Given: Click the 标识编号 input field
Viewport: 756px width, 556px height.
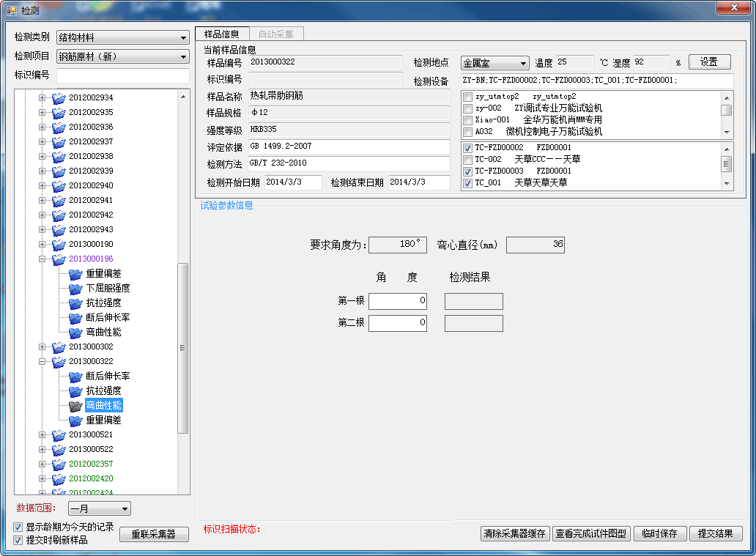Looking at the screenshot, I should (x=122, y=75).
